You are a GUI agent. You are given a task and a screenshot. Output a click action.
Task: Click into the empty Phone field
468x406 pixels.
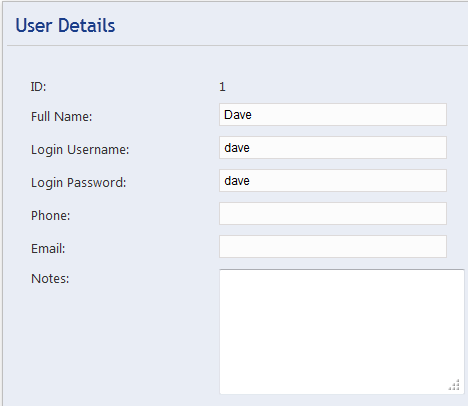point(333,214)
